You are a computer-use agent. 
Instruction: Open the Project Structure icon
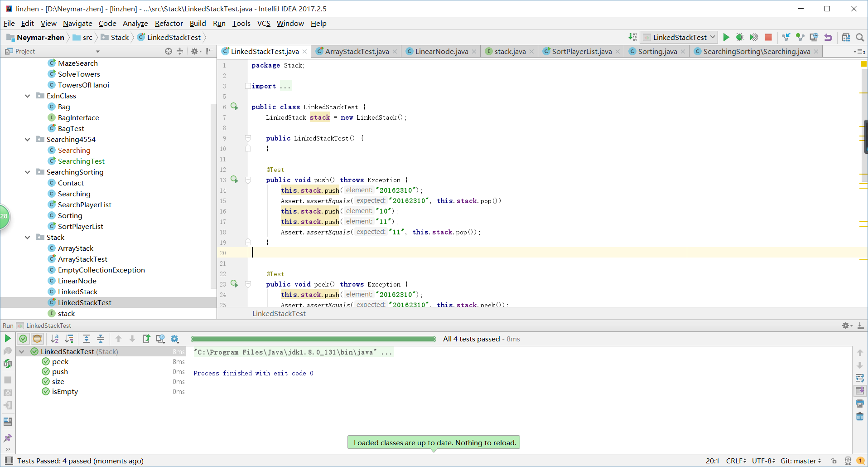[x=846, y=37]
